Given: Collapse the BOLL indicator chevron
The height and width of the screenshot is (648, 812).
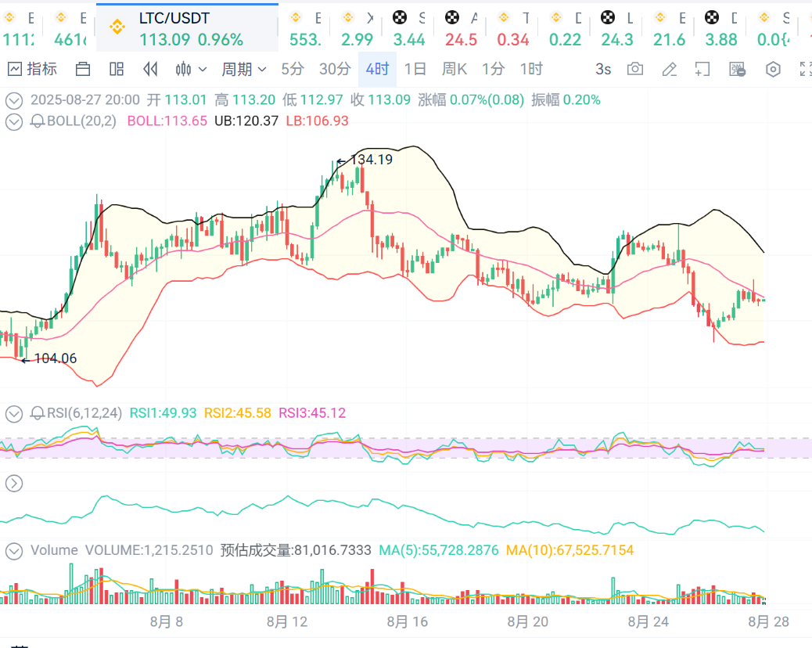Looking at the screenshot, I should [x=14, y=122].
